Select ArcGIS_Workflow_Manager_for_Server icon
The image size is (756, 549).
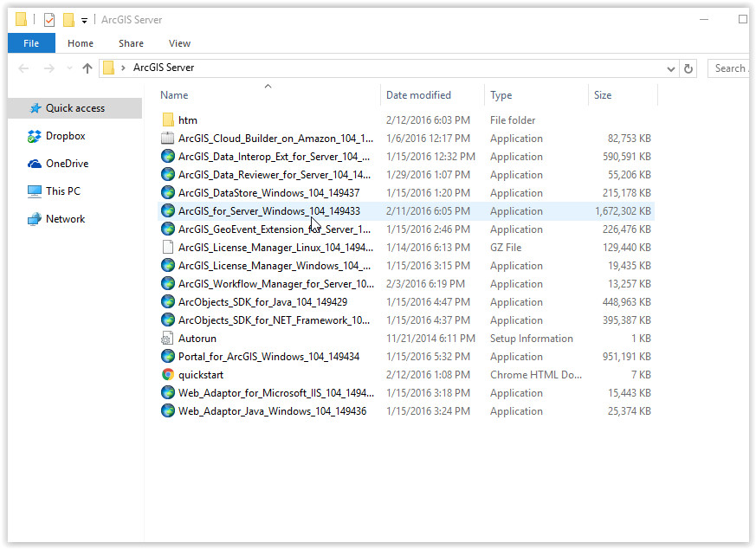tap(168, 283)
